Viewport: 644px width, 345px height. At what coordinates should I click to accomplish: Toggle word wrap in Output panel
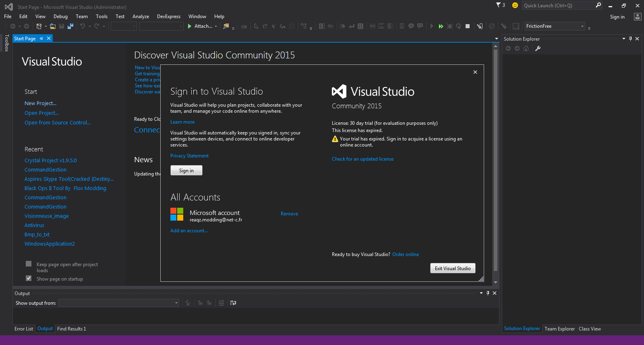click(x=233, y=303)
